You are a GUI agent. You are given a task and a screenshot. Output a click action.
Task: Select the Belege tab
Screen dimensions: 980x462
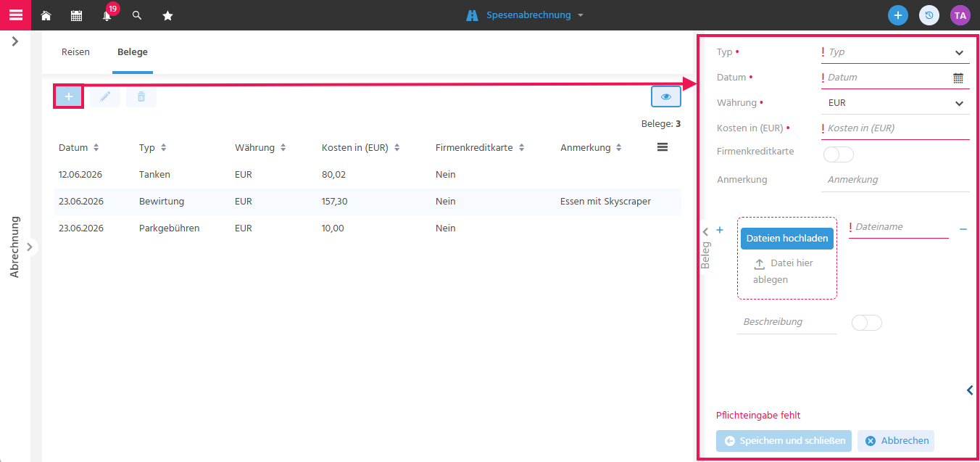coord(133,52)
